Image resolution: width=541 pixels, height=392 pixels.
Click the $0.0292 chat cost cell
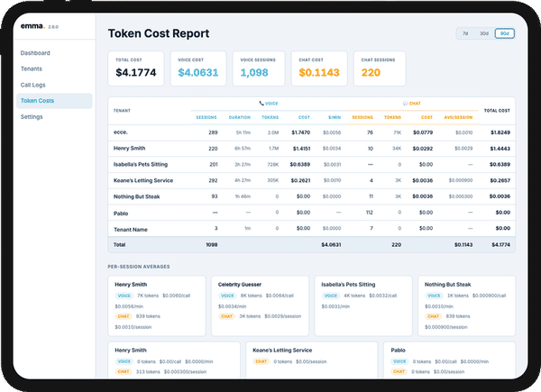pos(423,149)
